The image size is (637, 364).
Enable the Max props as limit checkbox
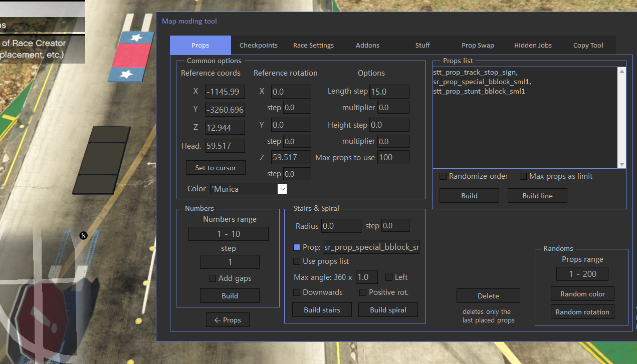(523, 176)
